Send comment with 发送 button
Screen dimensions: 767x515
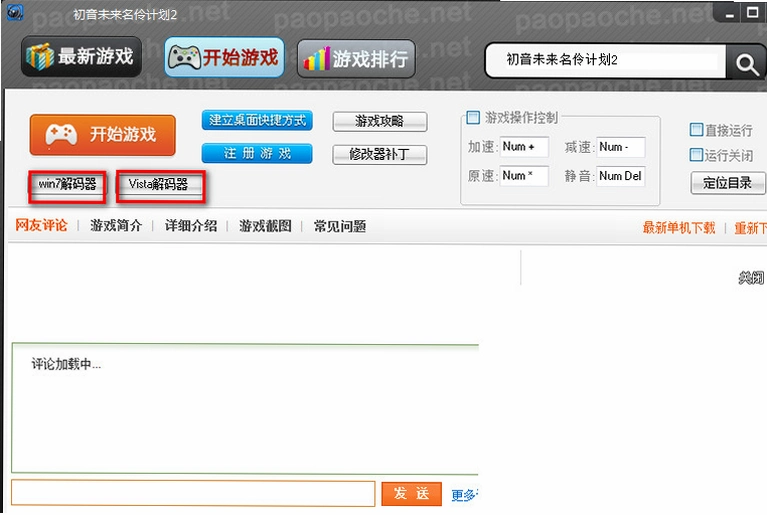pos(411,493)
